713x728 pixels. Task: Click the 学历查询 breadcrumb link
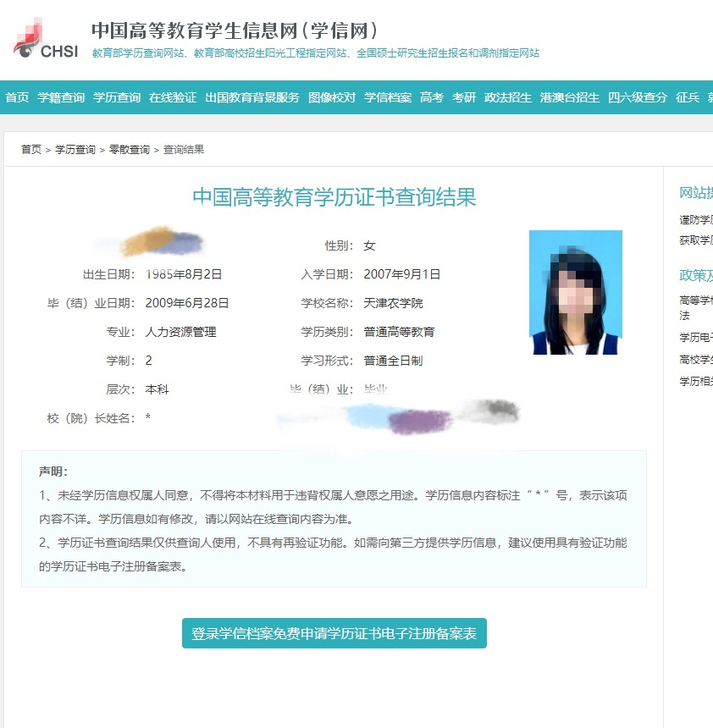pos(75,150)
